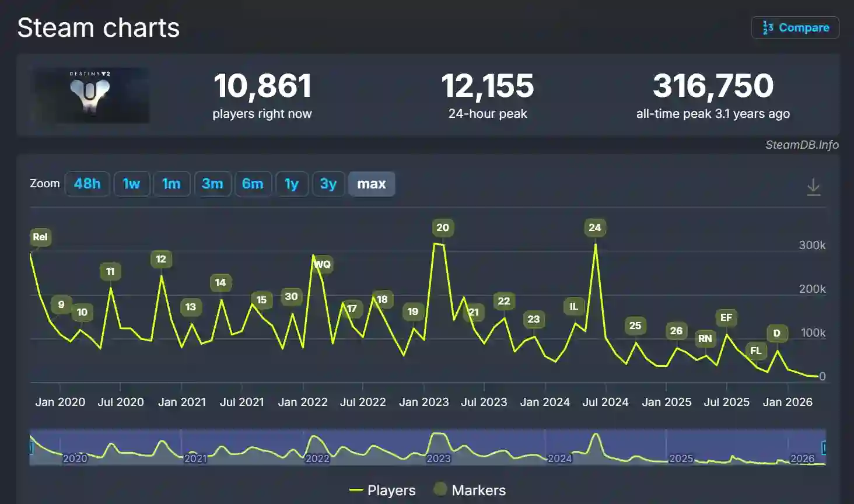Click the WQ chart marker
The width and height of the screenshot is (854, 504).
(323, 264)
